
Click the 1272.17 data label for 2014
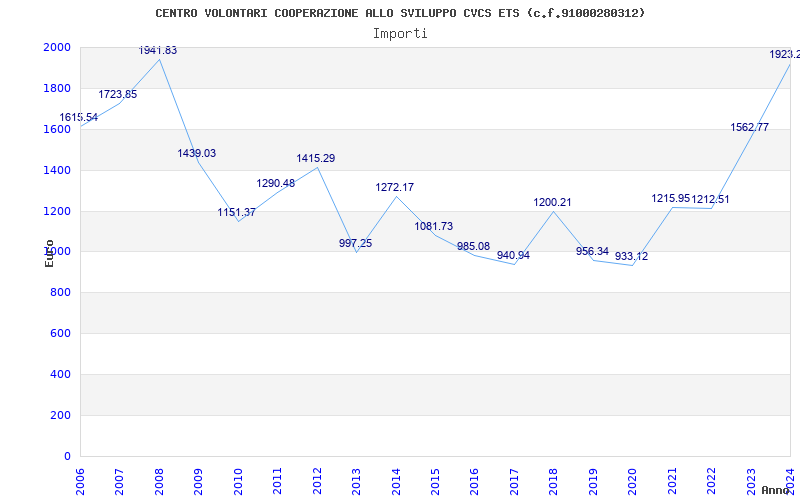tap(394, 188)
